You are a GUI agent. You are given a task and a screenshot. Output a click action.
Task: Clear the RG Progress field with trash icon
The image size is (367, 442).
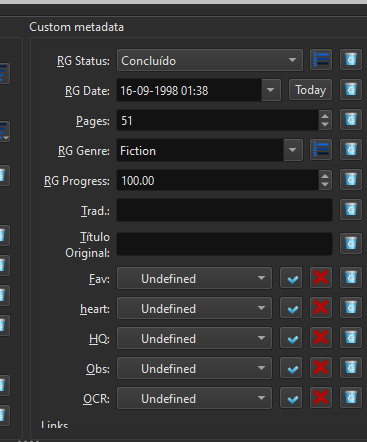tap(351, 180)
